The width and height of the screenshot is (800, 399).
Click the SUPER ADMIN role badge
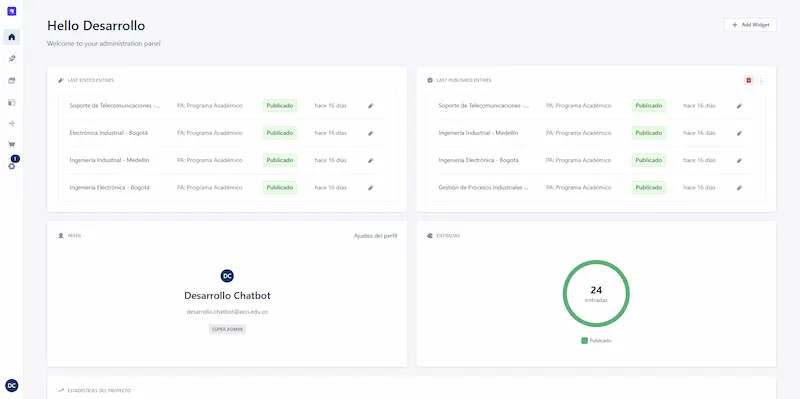pos(227,330)
